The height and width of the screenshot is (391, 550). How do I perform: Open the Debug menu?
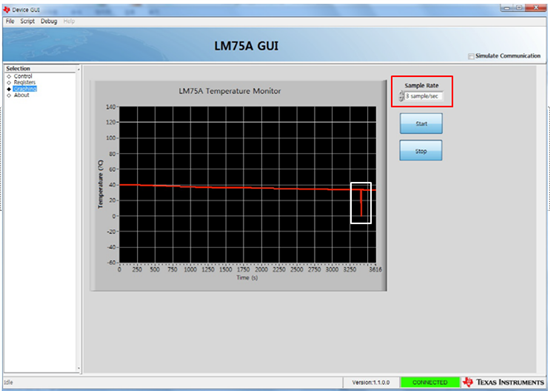pos(49,21)
